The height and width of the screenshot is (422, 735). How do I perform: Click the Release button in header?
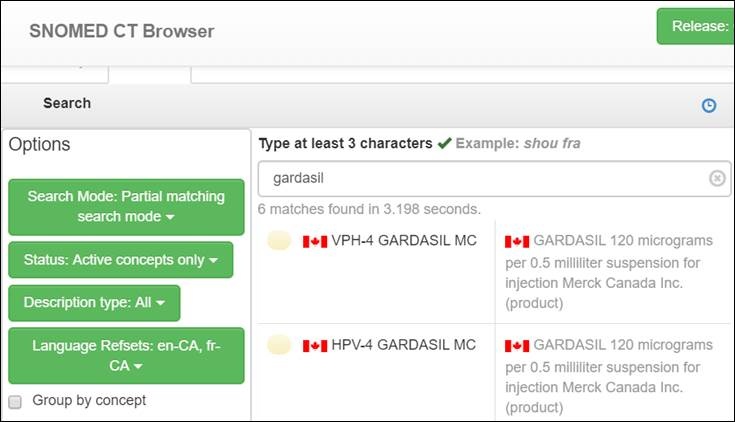click(x=696, y=26)
